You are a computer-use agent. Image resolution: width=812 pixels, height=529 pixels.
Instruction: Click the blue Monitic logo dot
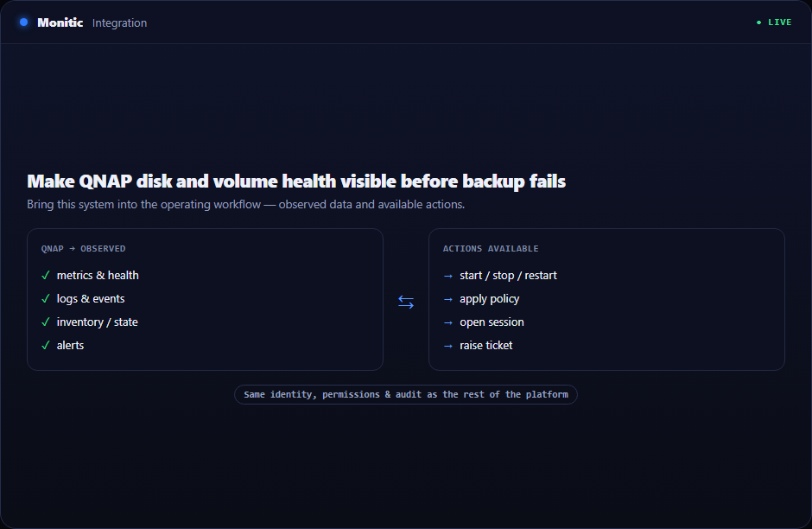click(24, 22)
